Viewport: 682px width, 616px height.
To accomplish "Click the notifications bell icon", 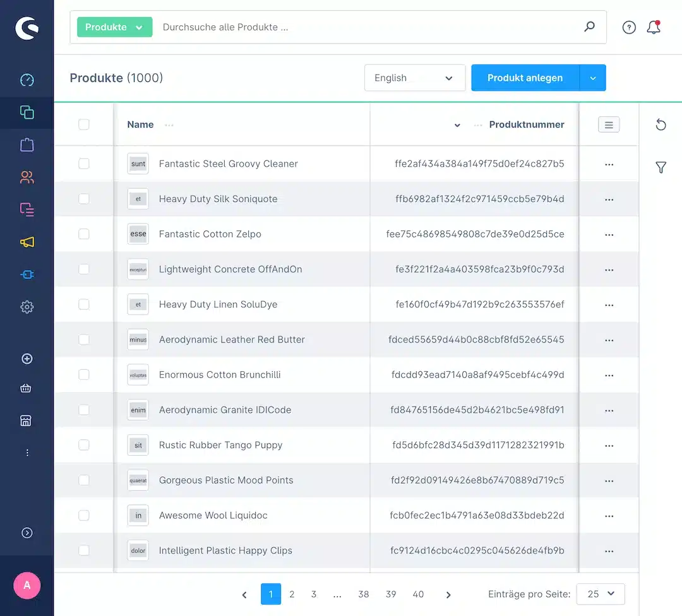I will tap(654, 27).
